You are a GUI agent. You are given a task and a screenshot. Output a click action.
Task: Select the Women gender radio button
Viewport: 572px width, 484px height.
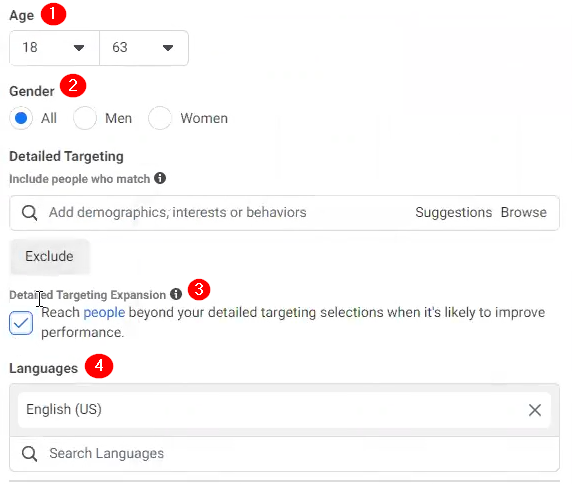click(160, 118)
